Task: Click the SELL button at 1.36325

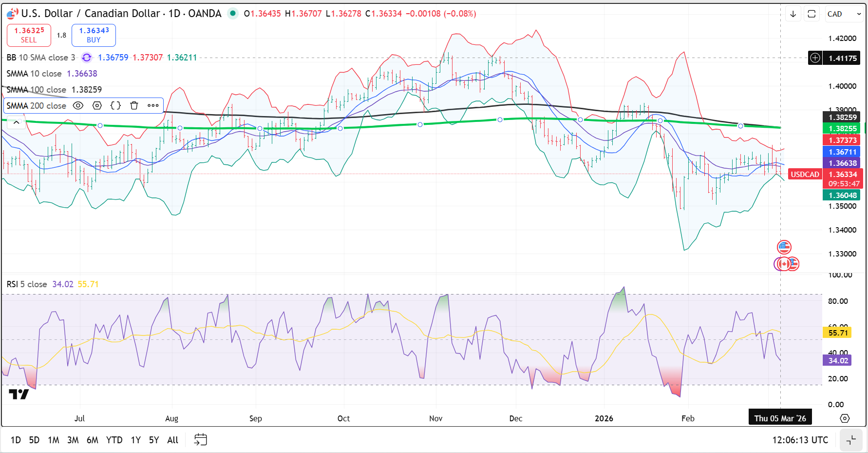Action: pyautogui.click(x=29, y=35)
